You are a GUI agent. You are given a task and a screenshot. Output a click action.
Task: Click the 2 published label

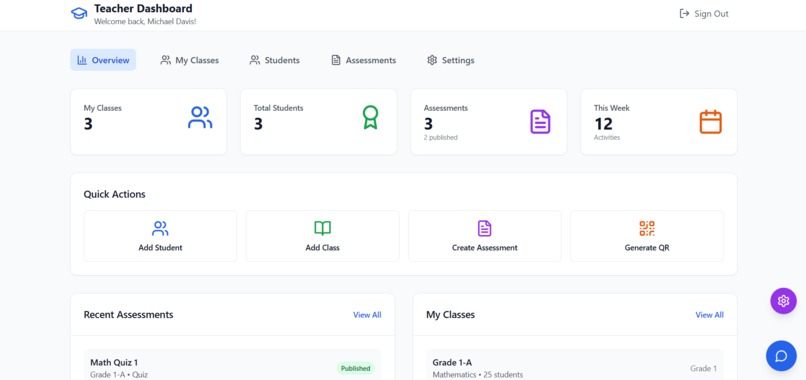pos(441,137)
